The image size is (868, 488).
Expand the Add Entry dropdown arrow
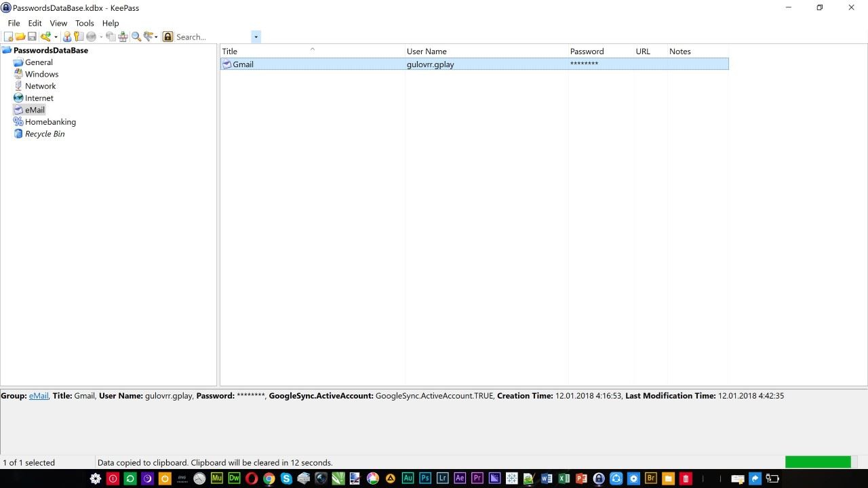[56, 37]
